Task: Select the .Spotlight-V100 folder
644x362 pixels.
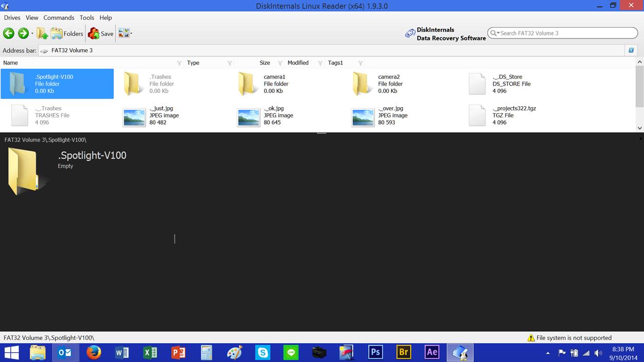Action: [x=57, y=84]
